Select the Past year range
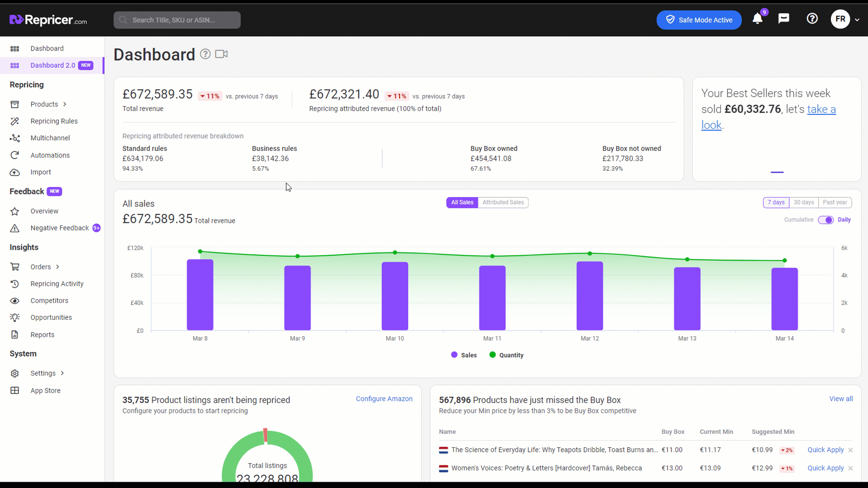This screenshot has height=488, width=868. click(835, 202)
